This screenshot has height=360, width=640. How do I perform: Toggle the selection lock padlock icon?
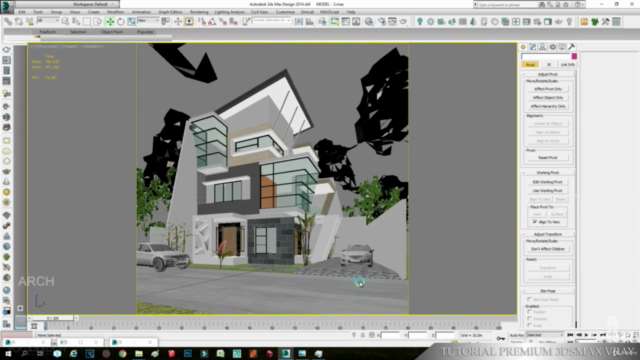coord(363,335)
